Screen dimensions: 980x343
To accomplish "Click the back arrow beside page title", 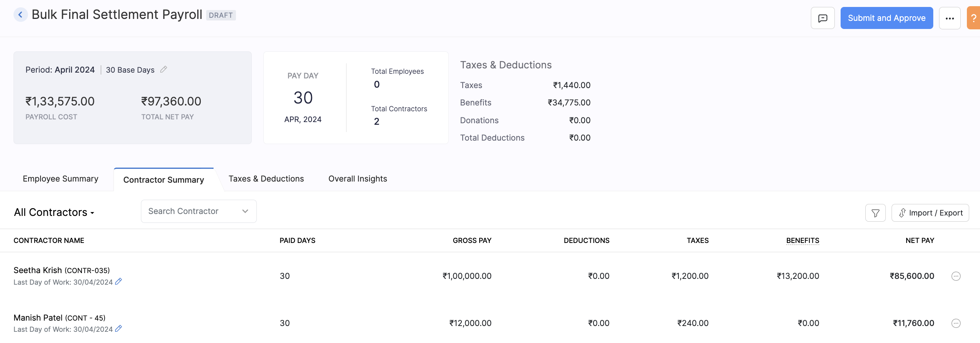I will 20,15.
